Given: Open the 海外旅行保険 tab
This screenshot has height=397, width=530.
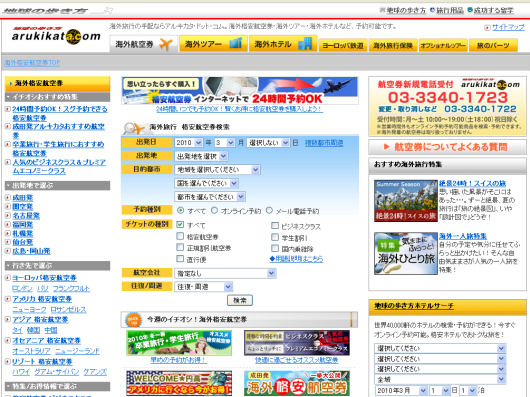Looking at the screenshot, I should pyautogui.click(x=393, y=45).
